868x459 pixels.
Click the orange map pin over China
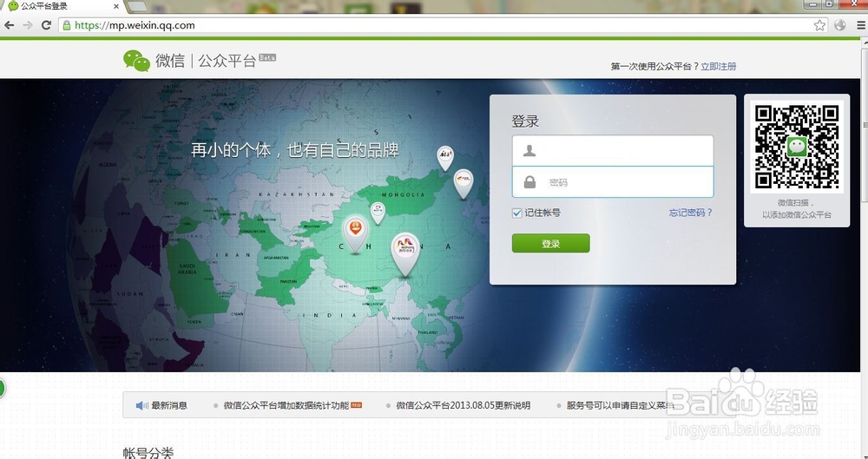pos(355,234)
